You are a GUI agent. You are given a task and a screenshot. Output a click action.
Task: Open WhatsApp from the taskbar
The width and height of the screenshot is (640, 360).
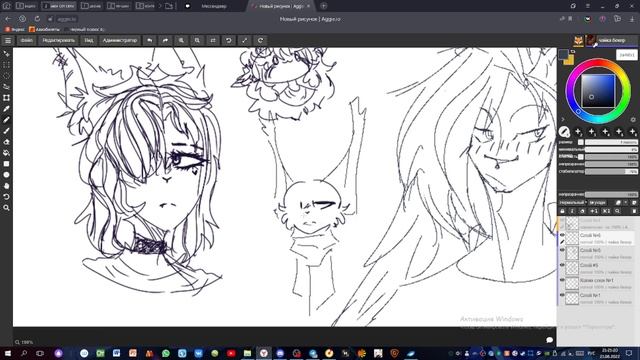click(x=166, y=353)
